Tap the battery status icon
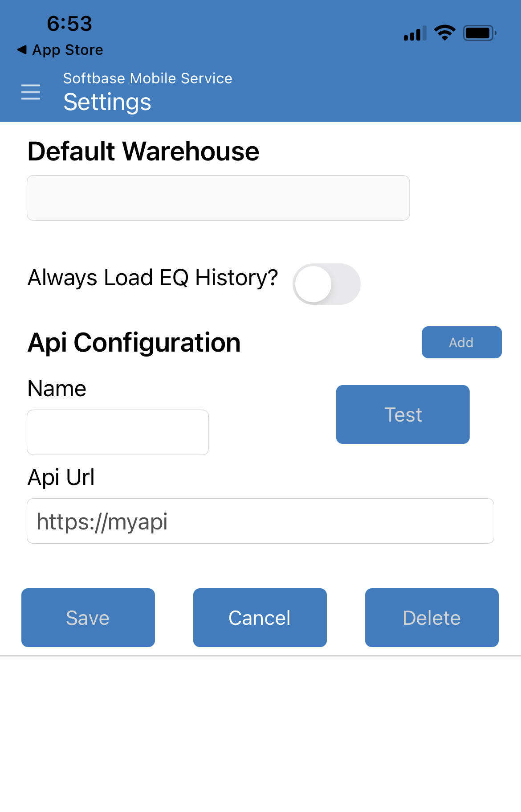 coord(480,33)
